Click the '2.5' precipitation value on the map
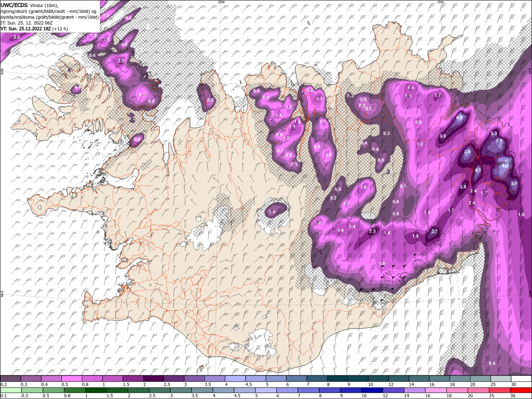The width and height of the screenshot is (532, 399). pyautogui.click(x=372, y=231)
